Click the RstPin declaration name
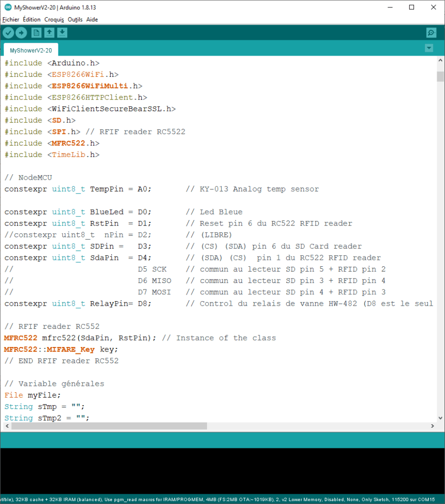The width and height of the screenshot is (445, 504). (104, 223)
